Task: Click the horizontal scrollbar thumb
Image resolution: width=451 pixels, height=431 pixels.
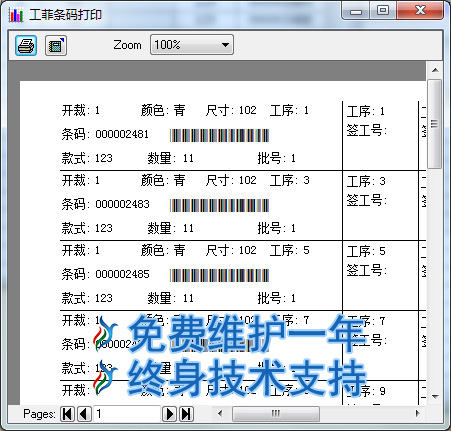Action: pos(276,414)
